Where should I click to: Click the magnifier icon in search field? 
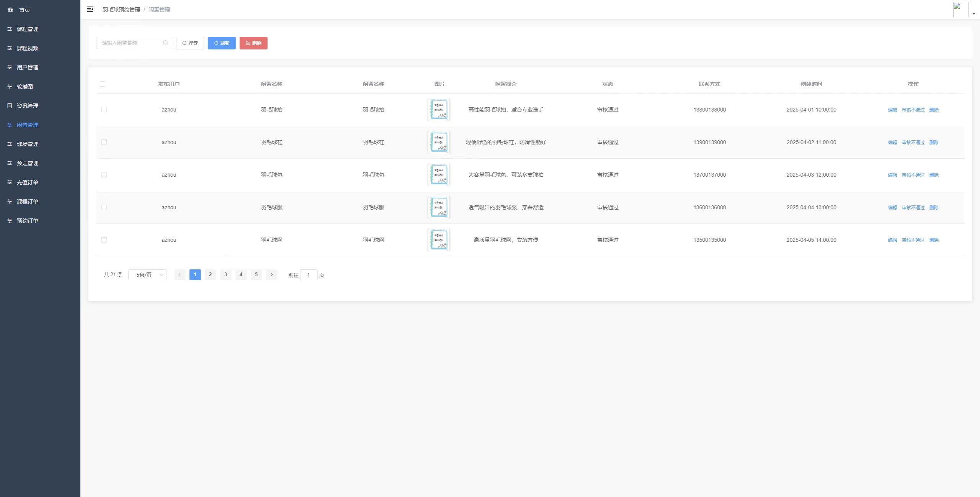click(165, 43)
